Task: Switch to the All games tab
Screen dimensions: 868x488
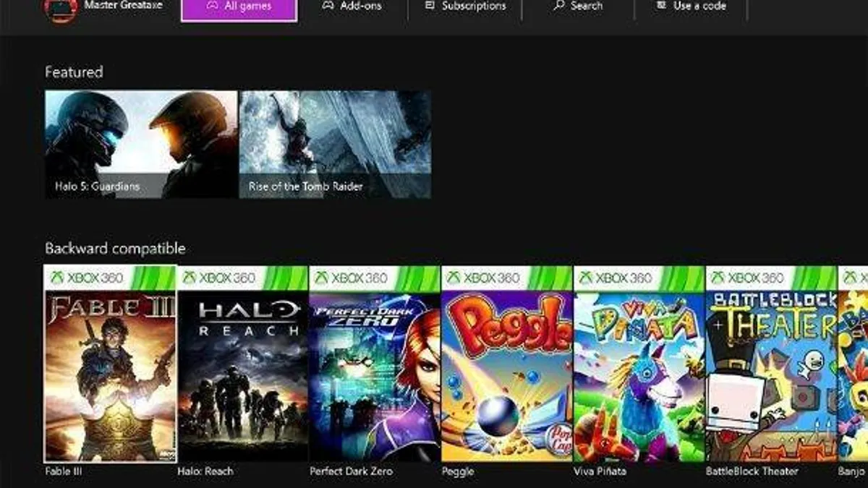Action: (239, 6)
